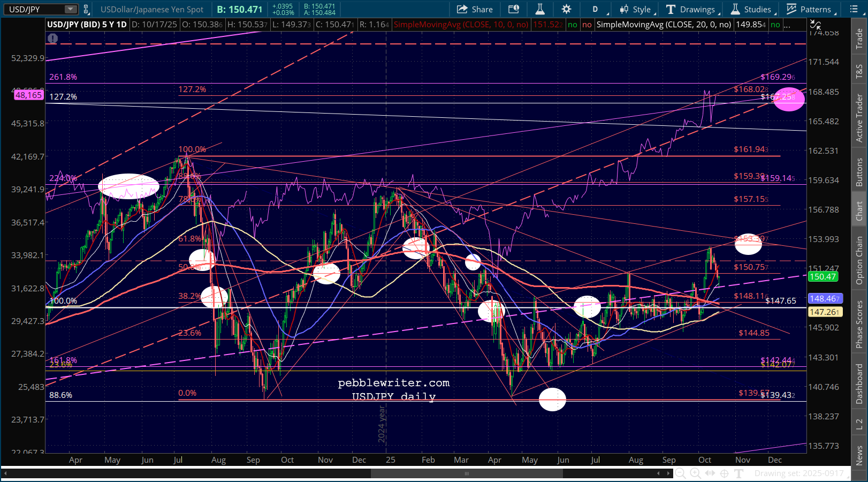This screenshot has width=868, height=482.
Task: Click the info icon on the chart
Action: pos(52,38)
